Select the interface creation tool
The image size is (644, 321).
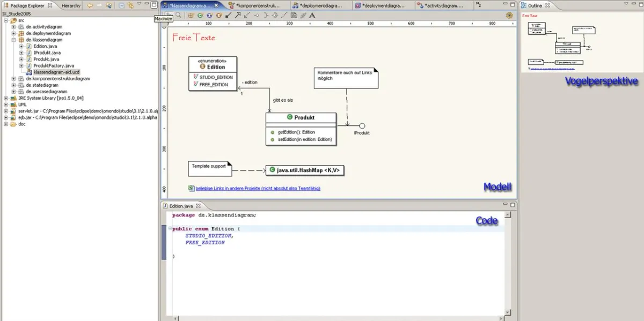209,16
